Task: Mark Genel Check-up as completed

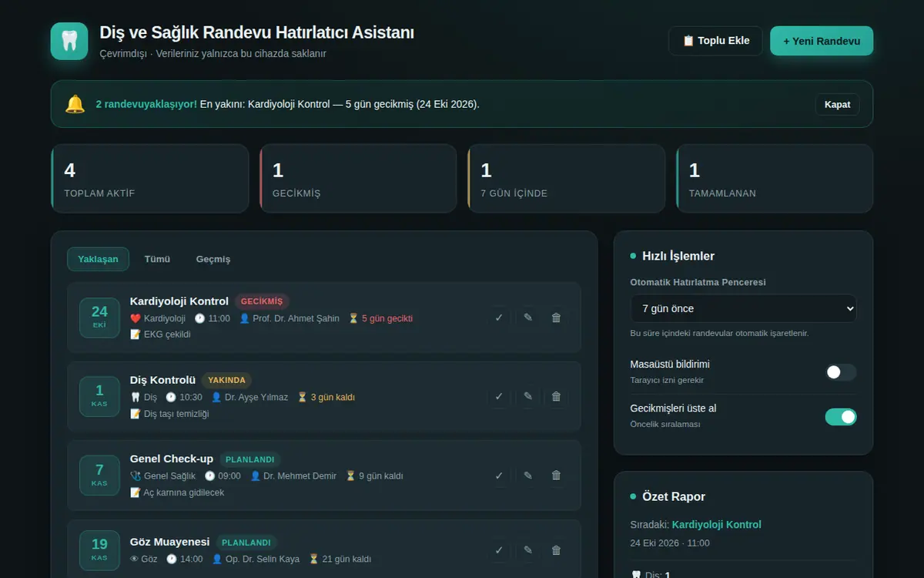Action: [x=499, y=476]
